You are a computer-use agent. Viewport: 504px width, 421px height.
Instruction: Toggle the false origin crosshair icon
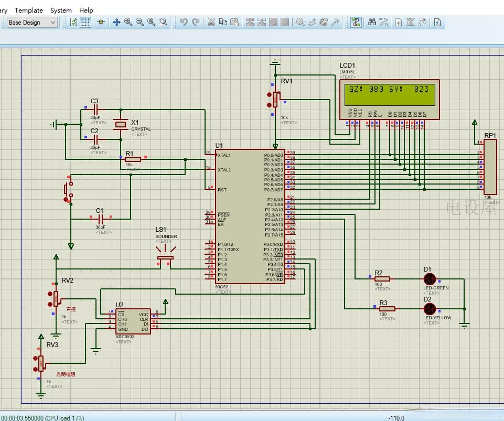(101, 22)
